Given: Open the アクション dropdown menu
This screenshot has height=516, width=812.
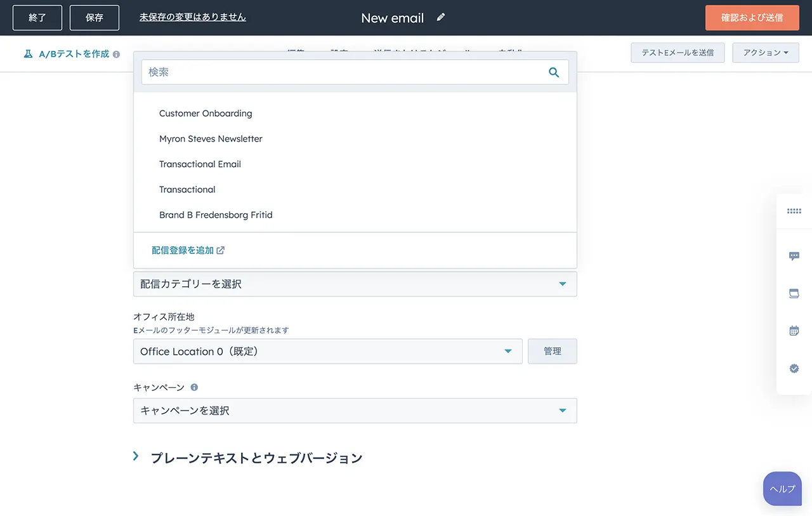Looking at the screenshot, I should click(765, 53).
